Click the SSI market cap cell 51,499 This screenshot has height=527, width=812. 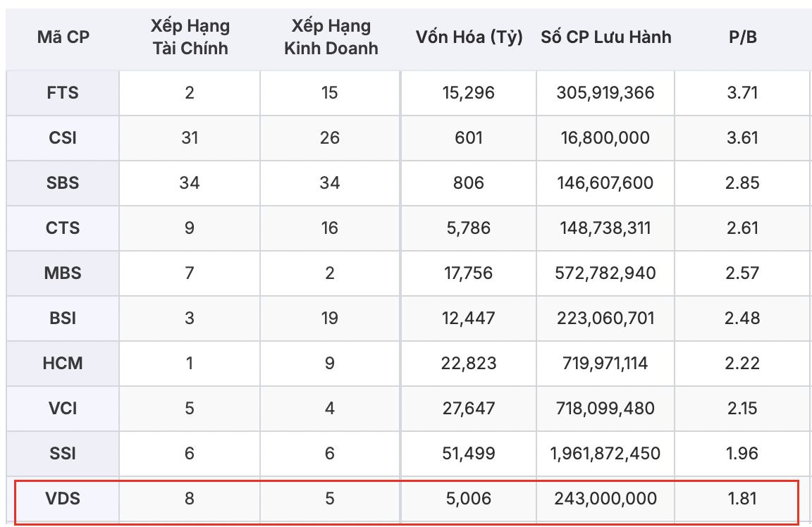469,453
